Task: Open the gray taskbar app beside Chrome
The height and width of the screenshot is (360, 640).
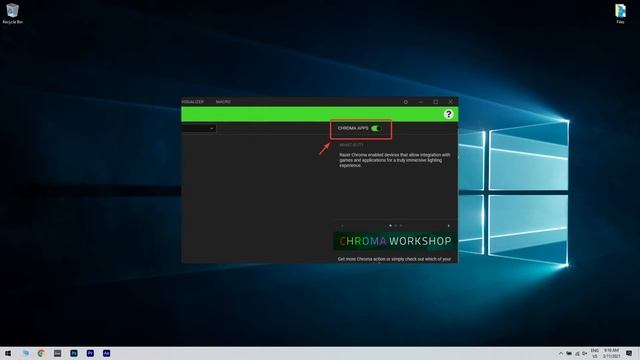Action: pos(58,353)
